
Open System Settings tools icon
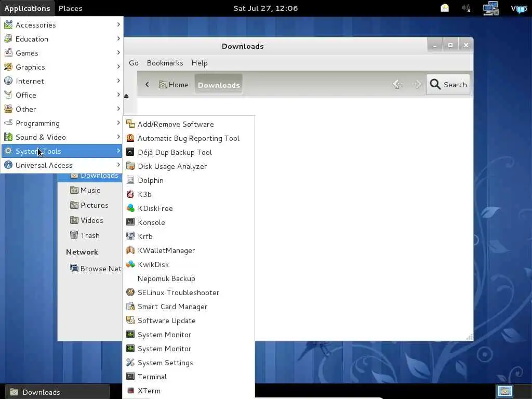[x=130, y=363]
